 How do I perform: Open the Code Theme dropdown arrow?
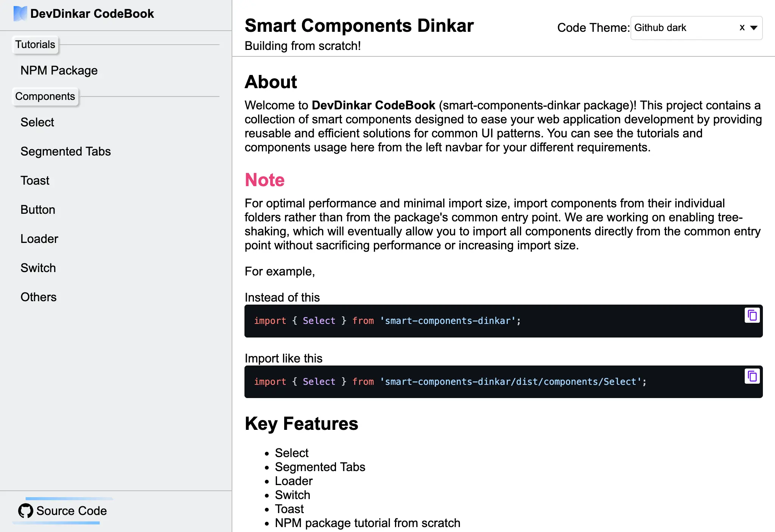pyautogui.click(x=755, y=28)
